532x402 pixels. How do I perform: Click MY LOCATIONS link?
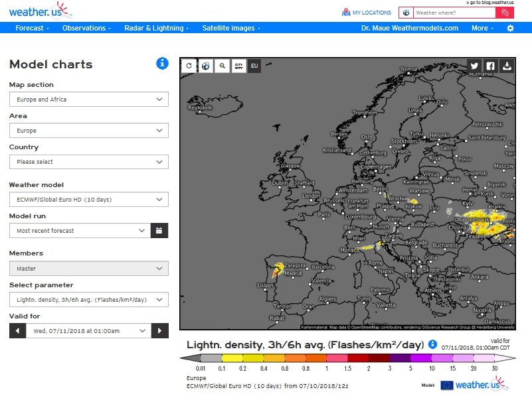coord(371,13)
